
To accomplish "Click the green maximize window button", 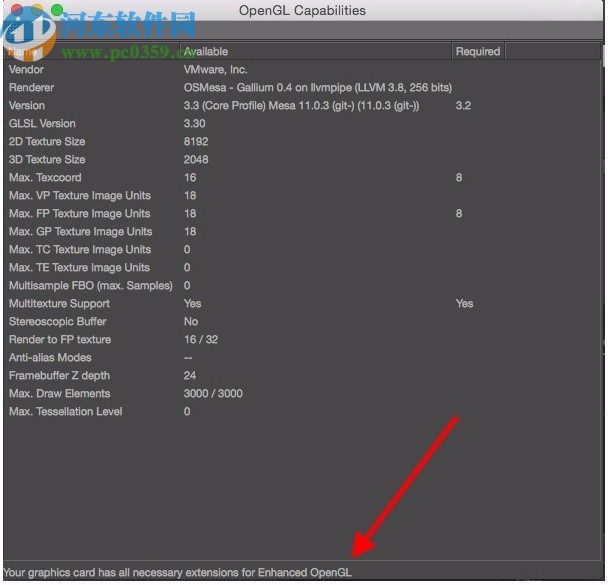I will 57,10.
